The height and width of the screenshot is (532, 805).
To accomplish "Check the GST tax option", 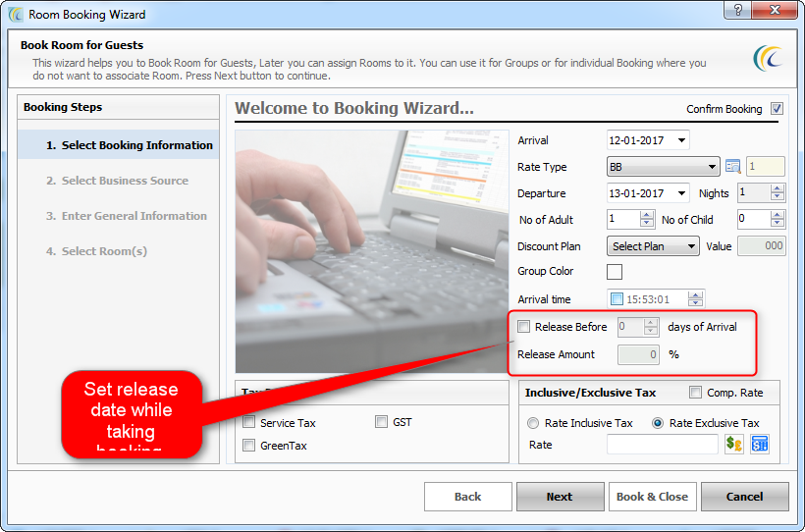I will pyautogui.click(x=381, y=422).
